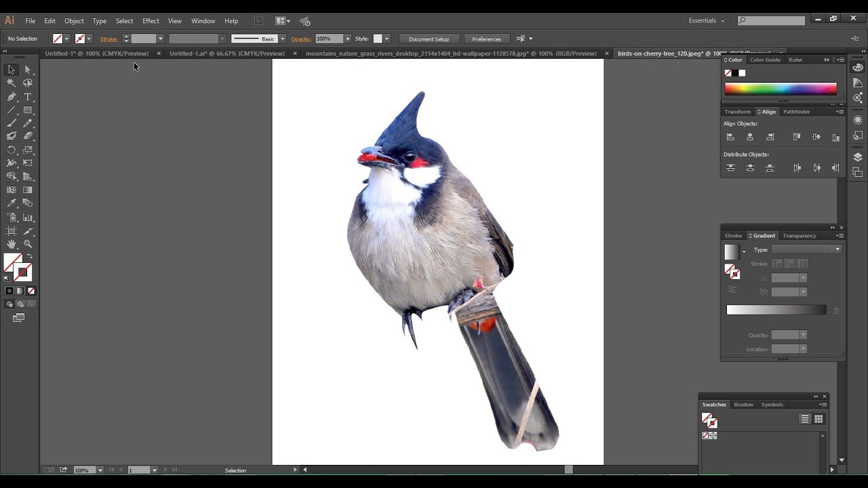The width and height of the screenshot is (868, 488).
Task: Select the Direct Selection tool
Action: pos(28,70)
